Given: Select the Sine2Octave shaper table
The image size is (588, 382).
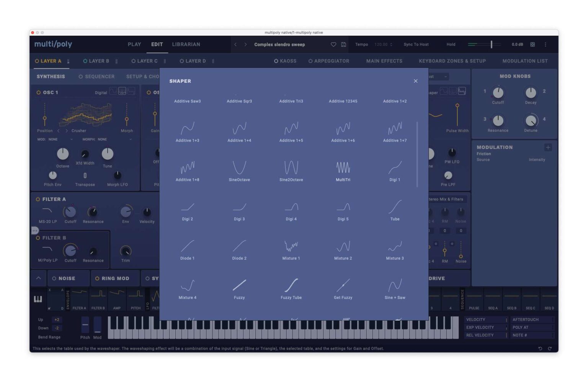Looking at the screenshot, I should point(291,171).
